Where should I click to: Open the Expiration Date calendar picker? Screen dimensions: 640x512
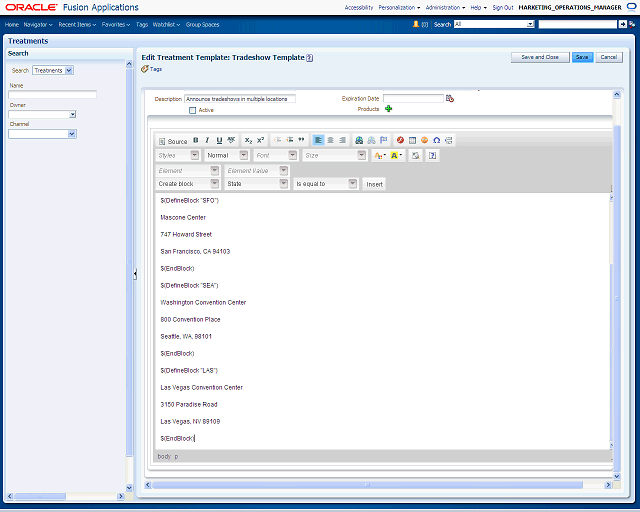click(450, 98)
